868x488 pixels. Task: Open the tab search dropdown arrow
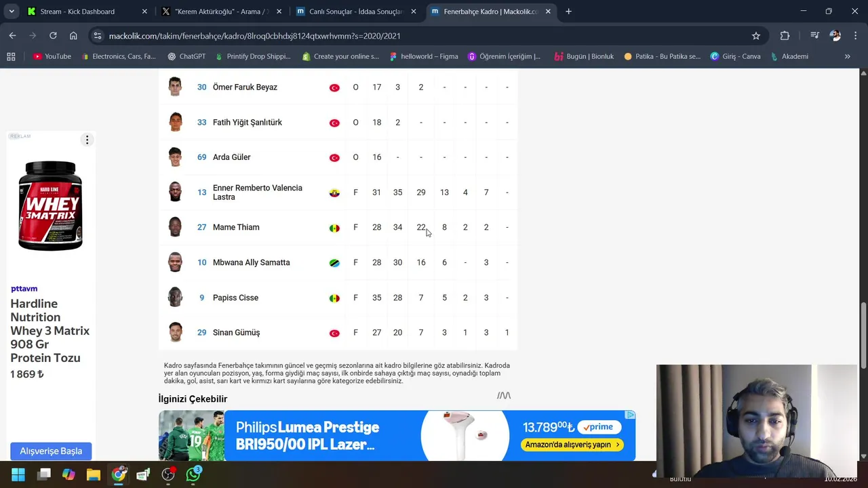[x=11, y=12]
